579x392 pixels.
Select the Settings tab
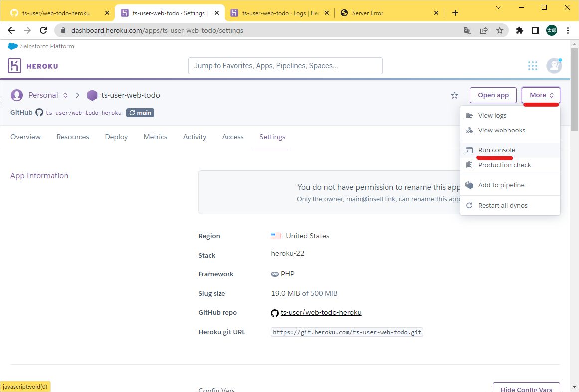272,137
